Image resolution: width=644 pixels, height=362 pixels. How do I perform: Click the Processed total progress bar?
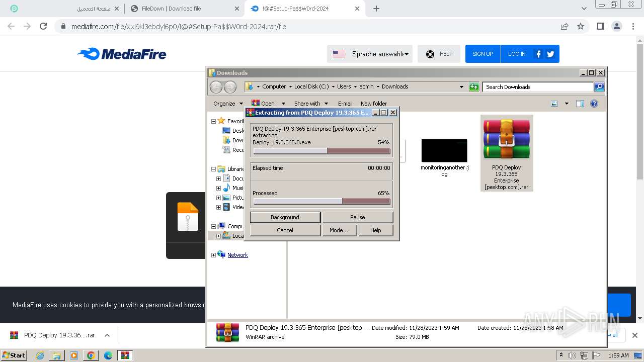click(x=322, y=201)
